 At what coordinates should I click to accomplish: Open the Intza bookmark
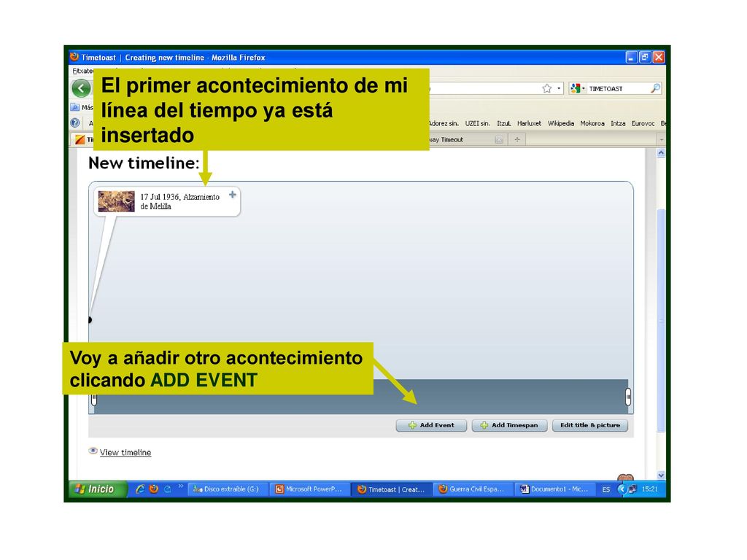click(618, 123)
